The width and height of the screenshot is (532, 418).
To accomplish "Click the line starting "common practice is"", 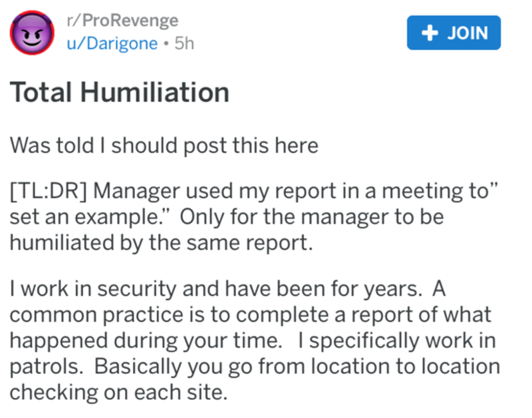I will pyautogui.click(x=247, y=313).
